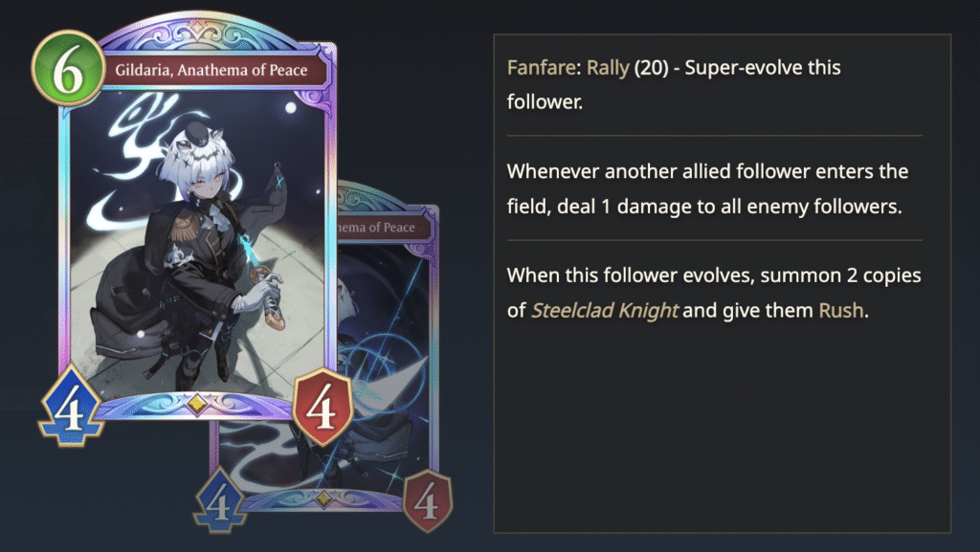Click the gold gem at evolved card bottom

[323, 498]
